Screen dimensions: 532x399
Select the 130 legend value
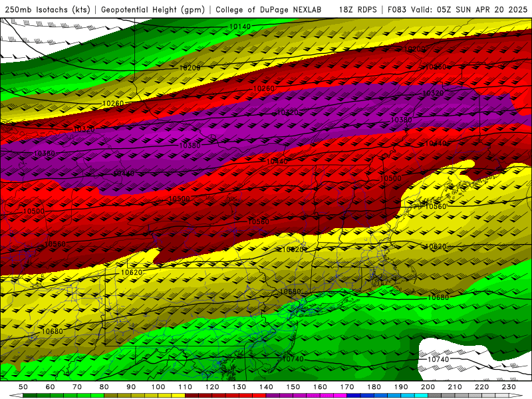(239, 387)
